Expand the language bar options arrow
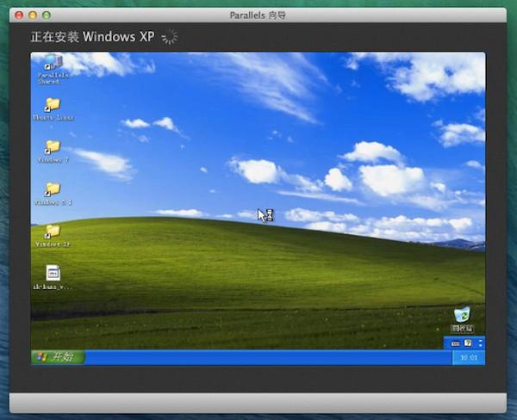517x420 pixels. [481, 345]
